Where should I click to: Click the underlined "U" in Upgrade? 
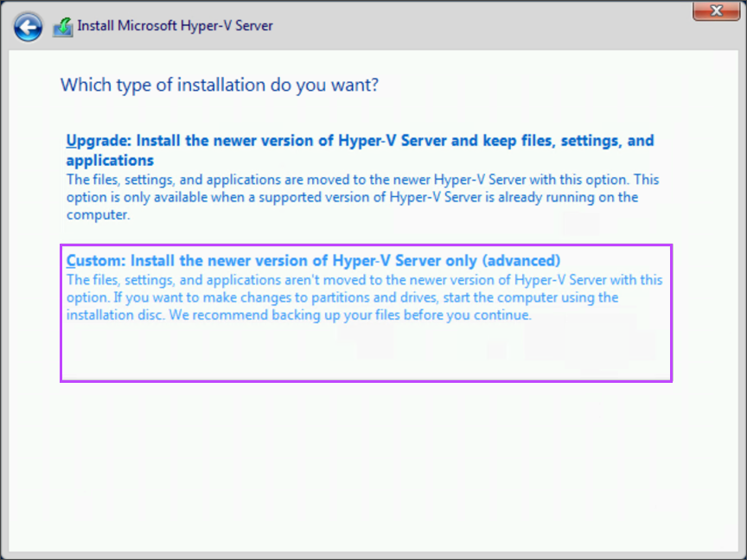pyautogui.click(x=71, y=140)
